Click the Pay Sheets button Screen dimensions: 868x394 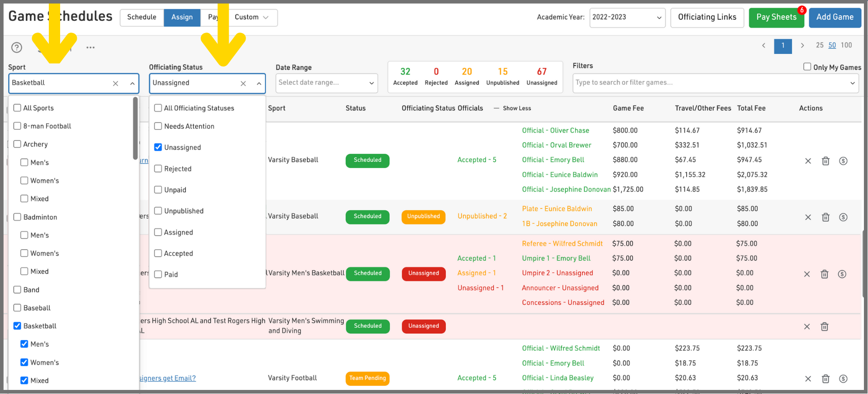(776, 18)
